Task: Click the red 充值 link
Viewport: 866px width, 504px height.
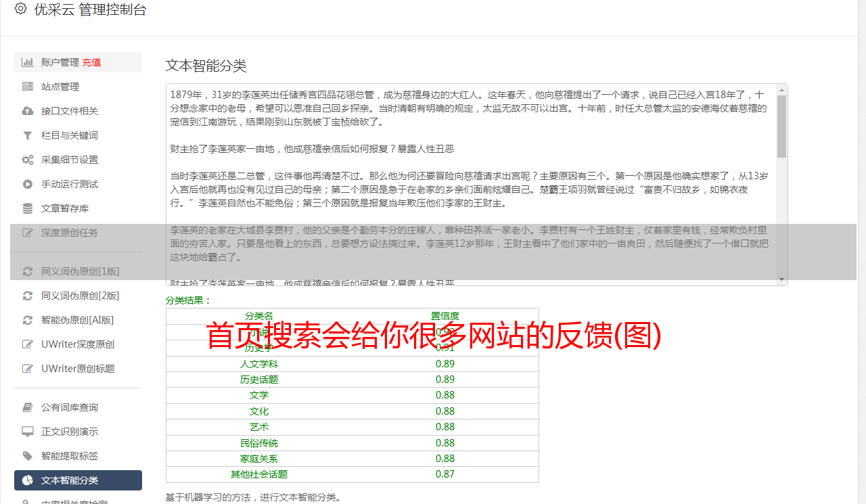Action: coord(91,62)
